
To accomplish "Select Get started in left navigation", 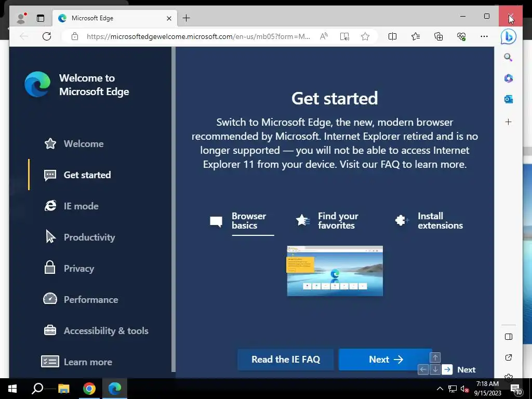I will point(77,175).
